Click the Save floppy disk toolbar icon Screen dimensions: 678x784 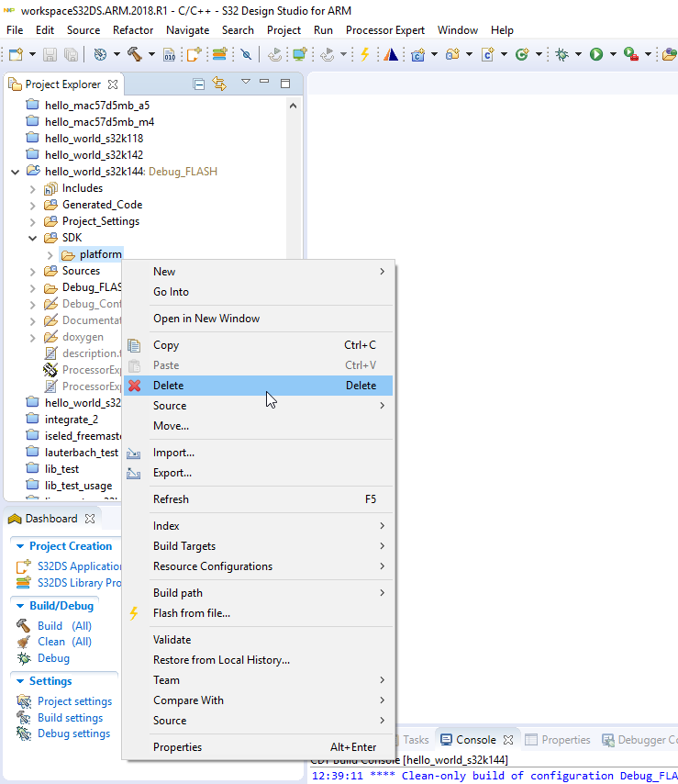[x=50, y=54]
